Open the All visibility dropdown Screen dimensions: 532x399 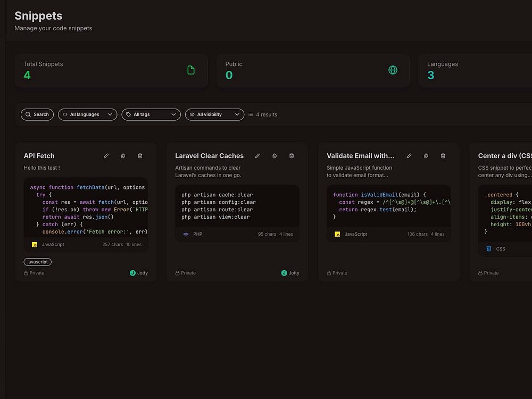pyautogui.click(x=214, y=115)
